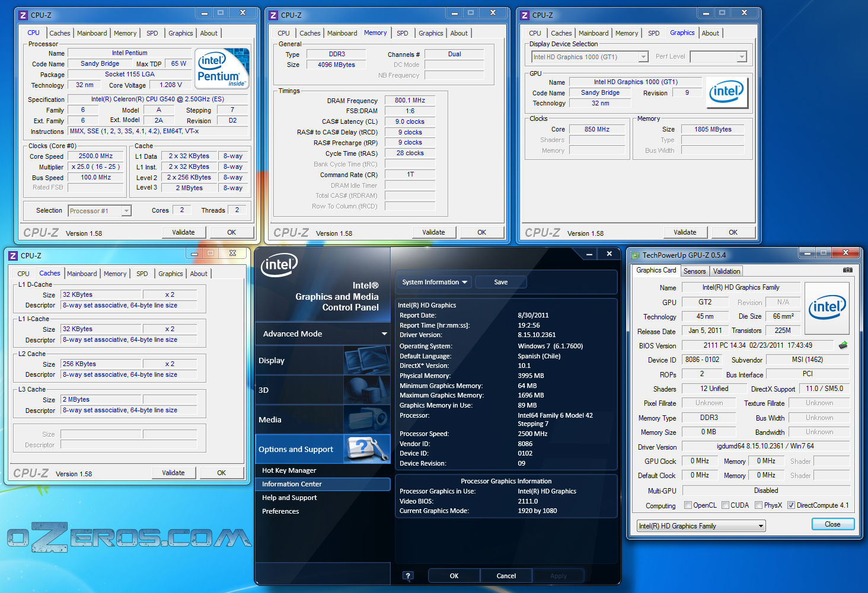Viewport: 868px width, 593px height.
Task: Click the Options and Support tools icon
Action: coord(367,449)
